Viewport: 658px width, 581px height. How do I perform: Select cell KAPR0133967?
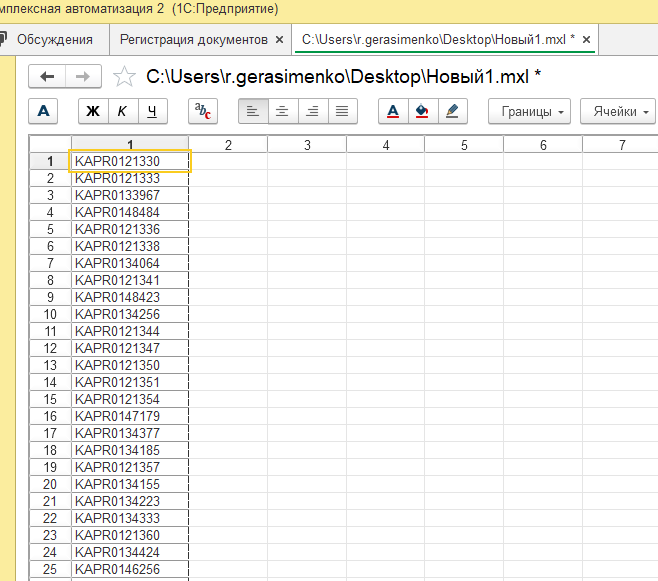[130, 195]
